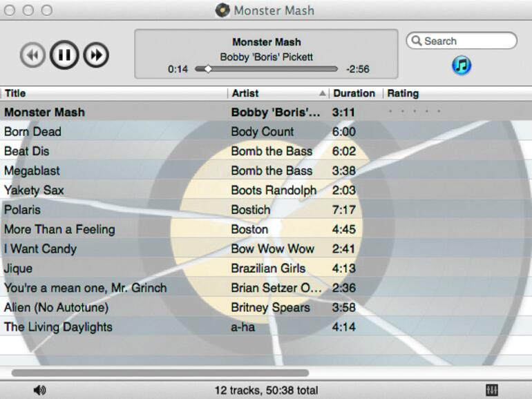Screen dimensions: 532x399
Task: Click the previous track rewind button
Action: pyautogui.click(x=32, y=55)
